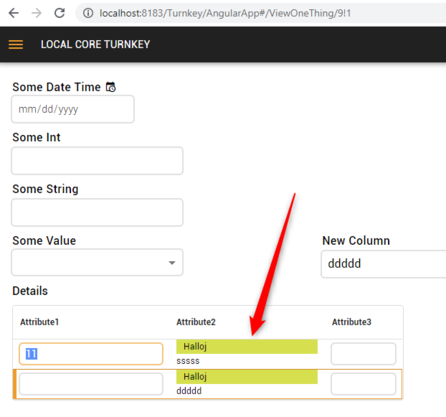
Task: Reload the page with refresh icon
Action: pos(59,13)
